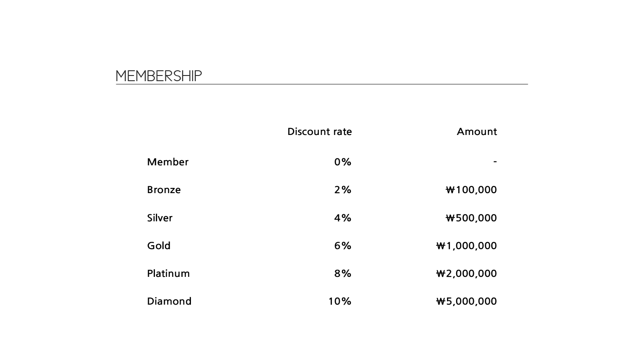Select the 6% discount value

point(342,246)
